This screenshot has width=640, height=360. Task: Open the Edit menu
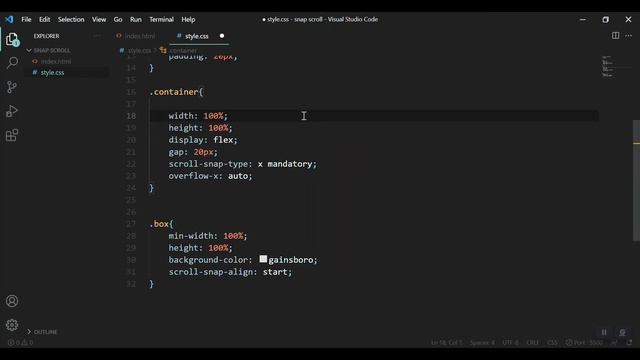tap(44, 19)
